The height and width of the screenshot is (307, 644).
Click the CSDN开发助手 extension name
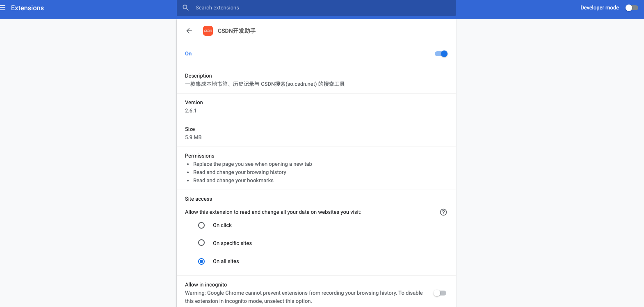(x=237, y=31)
